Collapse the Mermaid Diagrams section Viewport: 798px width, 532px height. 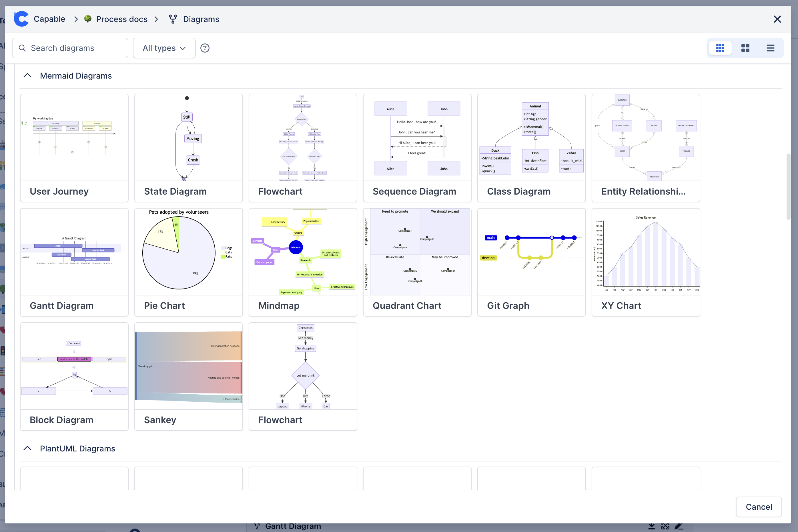[x=27, y=76]
